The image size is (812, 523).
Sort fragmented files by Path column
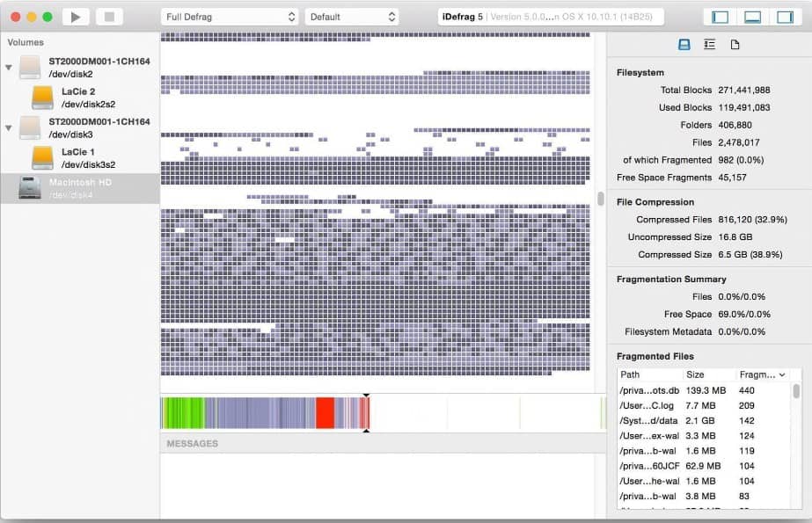tap(649, 374)
